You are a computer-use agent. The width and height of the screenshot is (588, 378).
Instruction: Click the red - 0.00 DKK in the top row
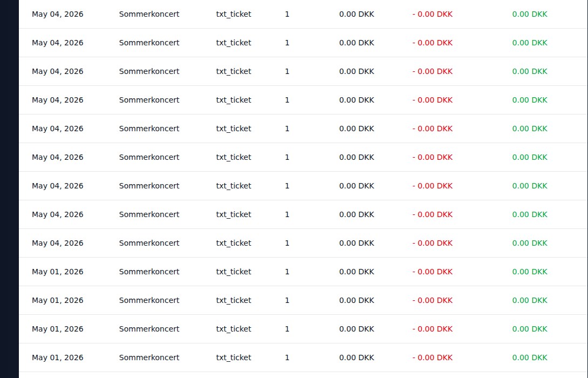(433, 14)
